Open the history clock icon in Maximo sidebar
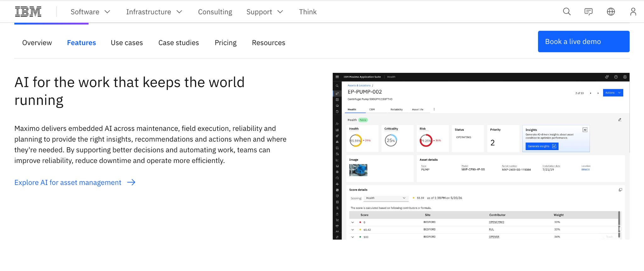 coord(337,111)
